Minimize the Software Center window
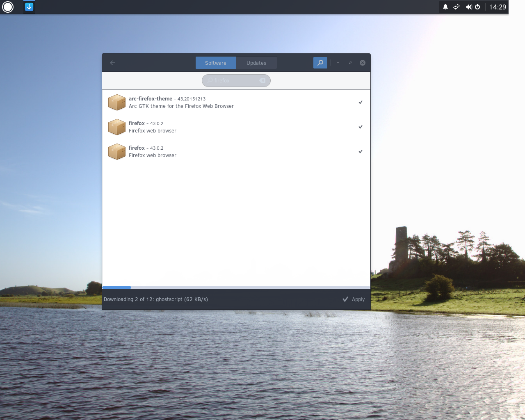The image size is (525, 420). pos(338,63)
